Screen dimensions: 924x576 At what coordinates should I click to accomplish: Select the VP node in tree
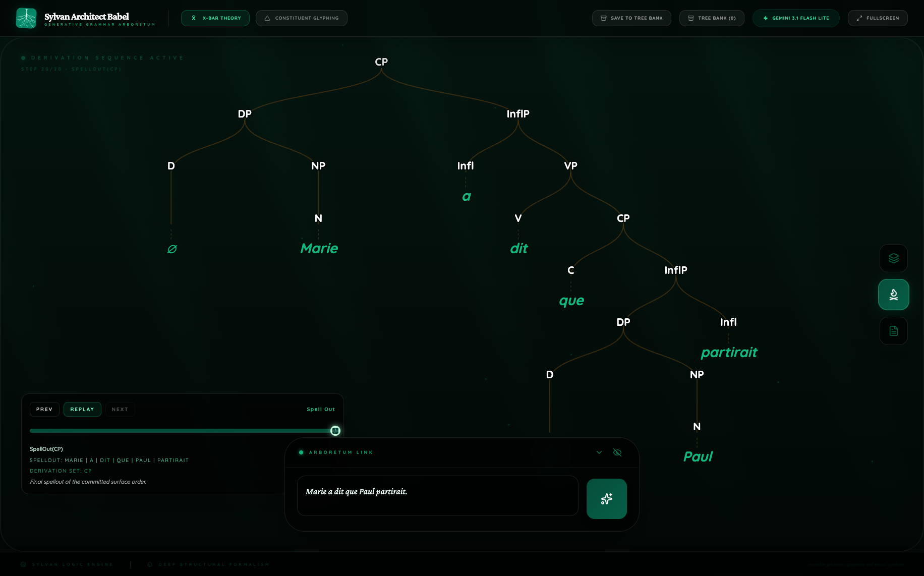pyautogui.click(x=570, y=166)
